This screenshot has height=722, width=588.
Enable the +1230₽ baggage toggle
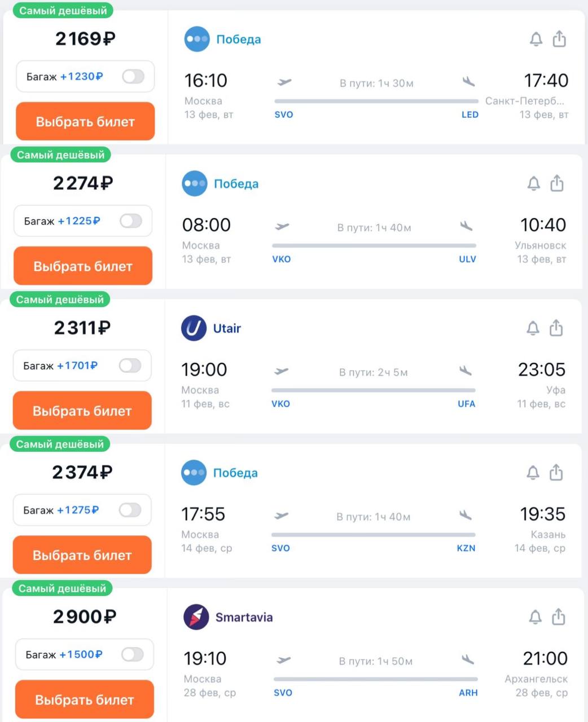(x=133, y=76)
